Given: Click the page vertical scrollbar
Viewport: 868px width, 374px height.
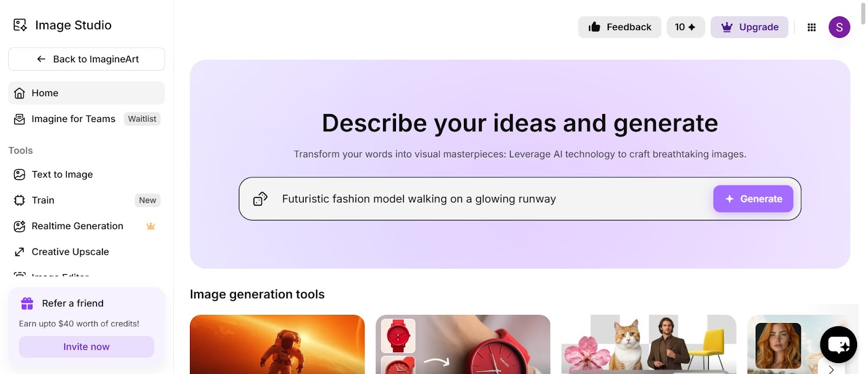Looking at the screenshot, I should tap(864, 14).
